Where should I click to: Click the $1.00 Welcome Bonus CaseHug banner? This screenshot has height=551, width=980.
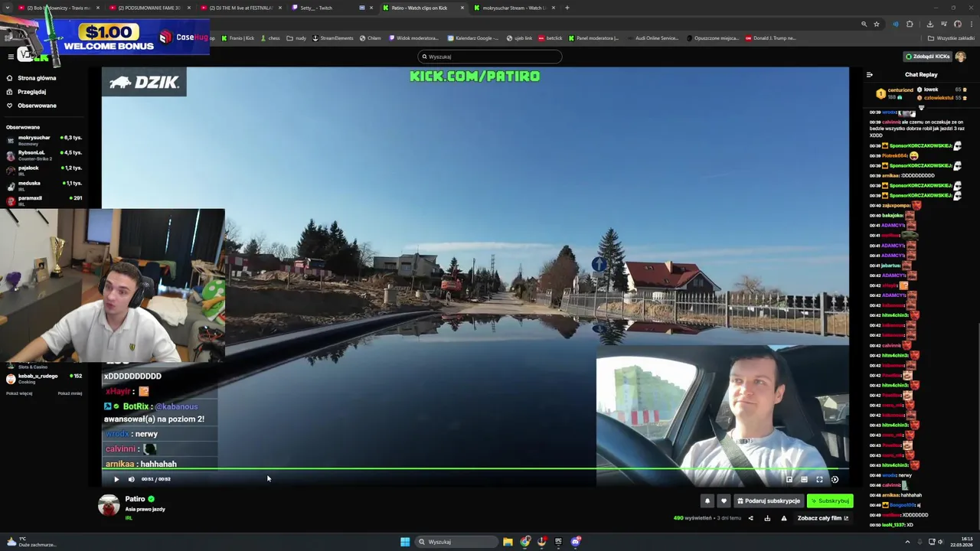[105, 36]
